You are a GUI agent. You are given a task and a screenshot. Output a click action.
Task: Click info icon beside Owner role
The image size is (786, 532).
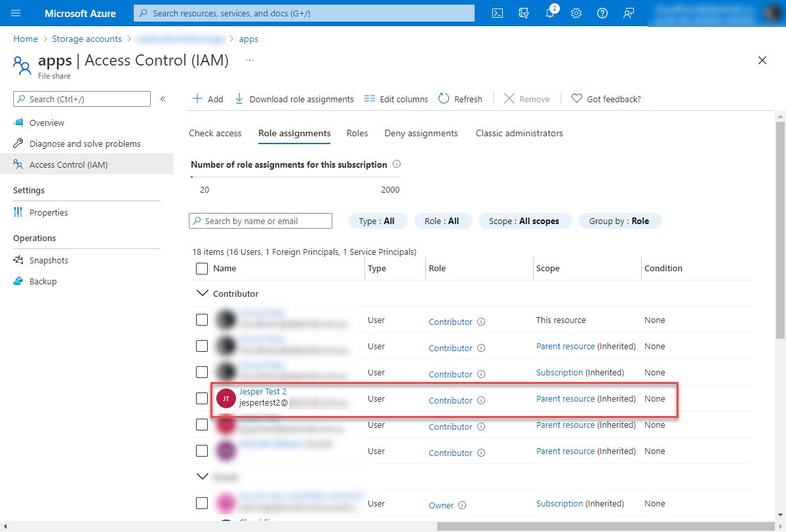tap(462, 505)
